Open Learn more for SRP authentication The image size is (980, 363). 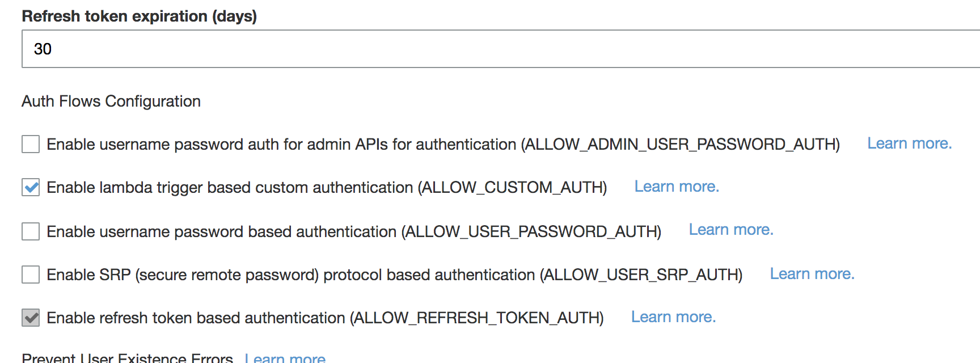tap(812, 273)
